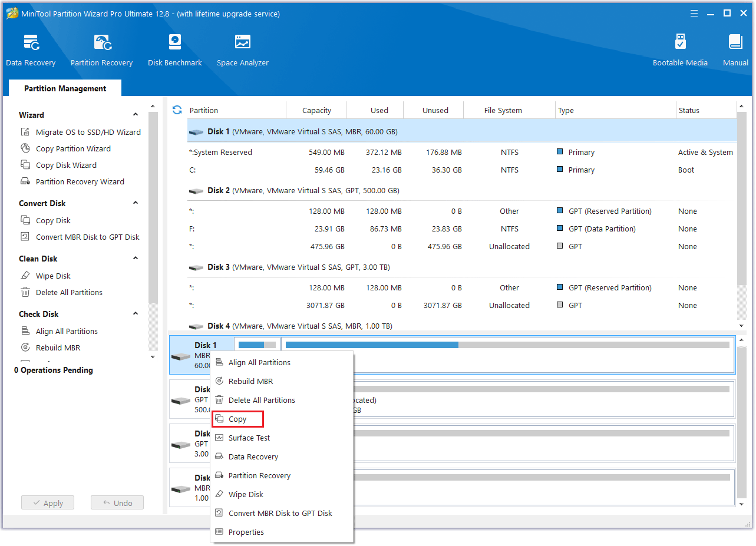Open the Space Analyzer tool

pyautogui.click(x=243, y=50)
